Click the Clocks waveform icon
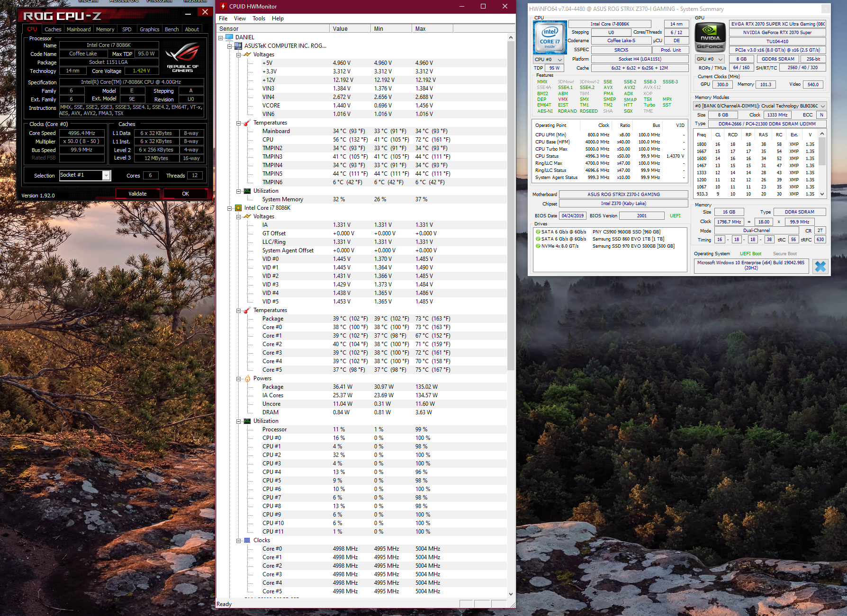This screenshot has height=616, width=847. [x=247, y=540]
